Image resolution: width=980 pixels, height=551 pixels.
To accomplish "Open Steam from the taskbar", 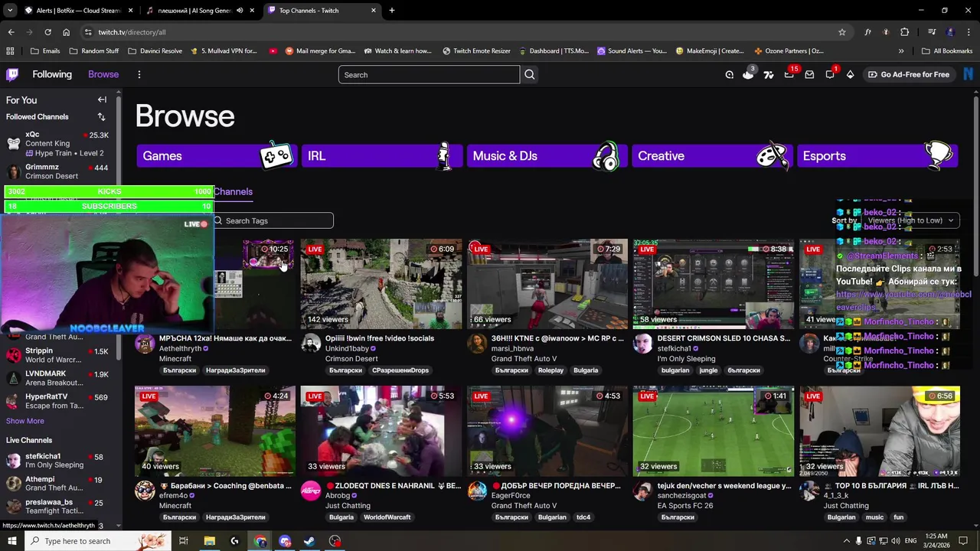I will click(x=309, y=541).
